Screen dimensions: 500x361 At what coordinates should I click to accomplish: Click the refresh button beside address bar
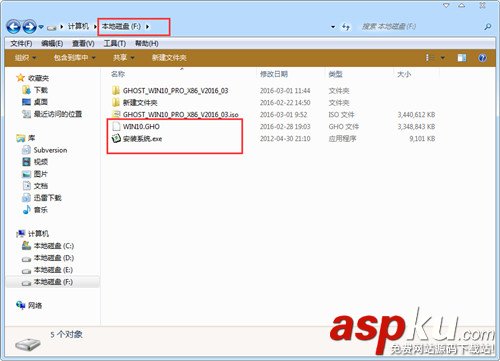point(346,27)
